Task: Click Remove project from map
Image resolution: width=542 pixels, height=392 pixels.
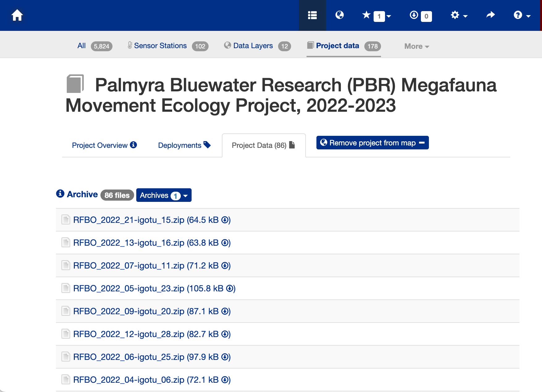Action: click(x=372, y=143)
